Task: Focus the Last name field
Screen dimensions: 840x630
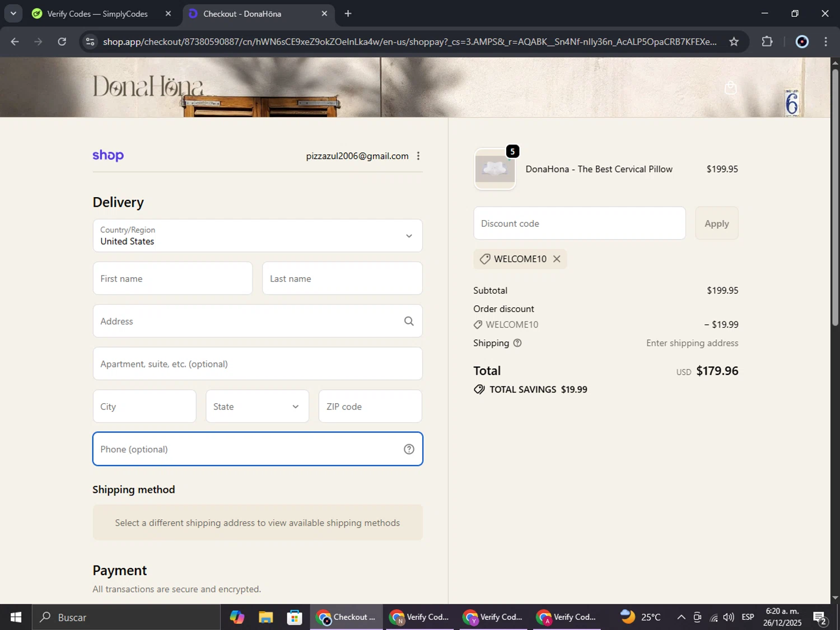Action: (342, 278)
